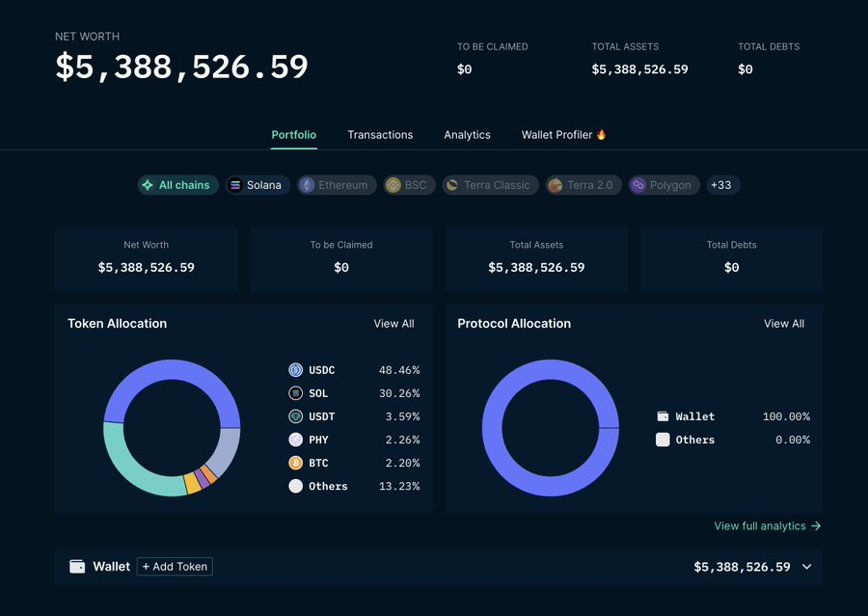Click the PHY 2.26% value

402,440
